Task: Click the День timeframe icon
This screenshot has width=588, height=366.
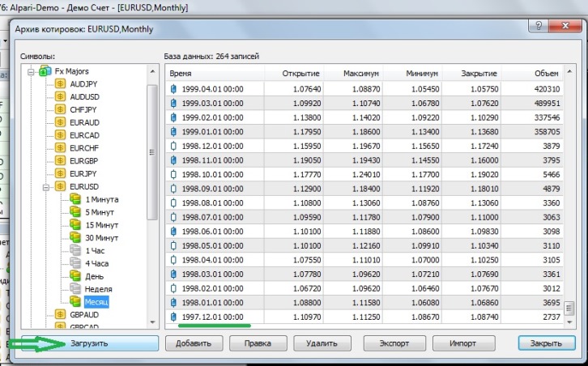Action: (75, 276)
